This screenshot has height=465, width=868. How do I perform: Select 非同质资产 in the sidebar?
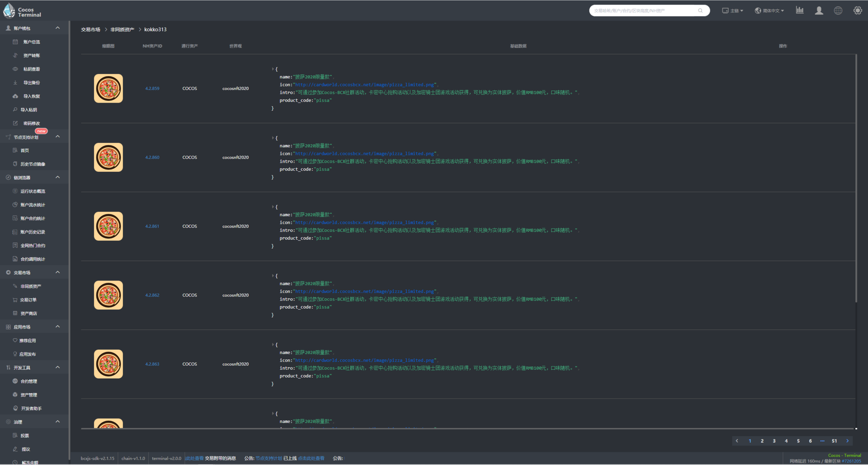click(x=31, y=286)
